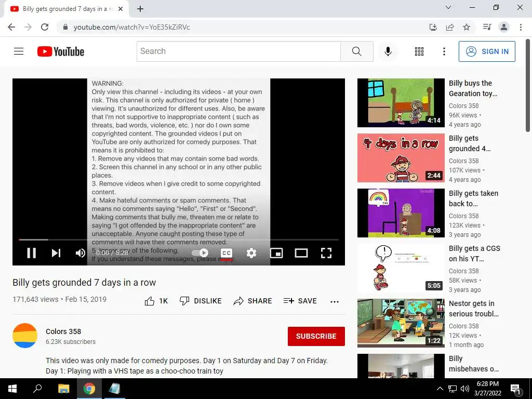Screen dimensions: 532x399
Task: Bookmark this page with star
Action: pyautogui.click(x=467, y=27)
